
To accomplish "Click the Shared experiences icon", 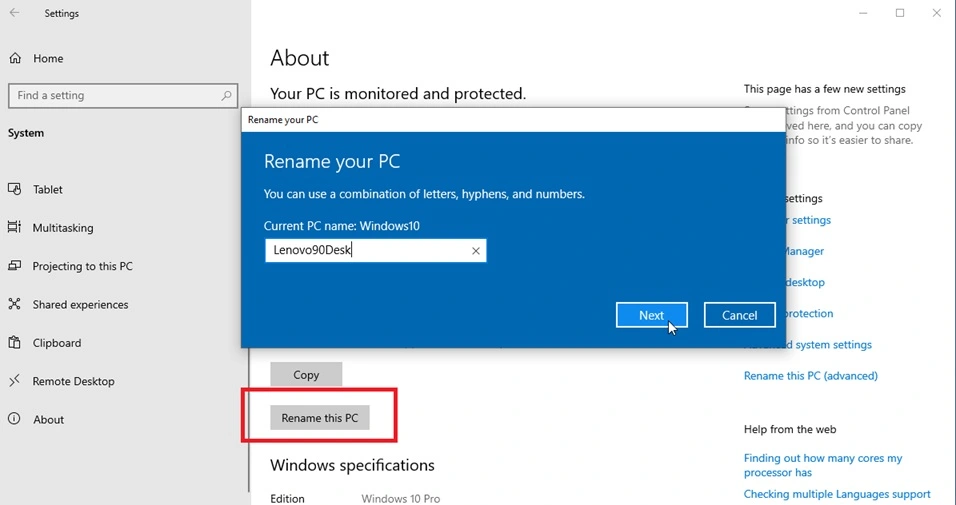I will [x=15, y=304].
